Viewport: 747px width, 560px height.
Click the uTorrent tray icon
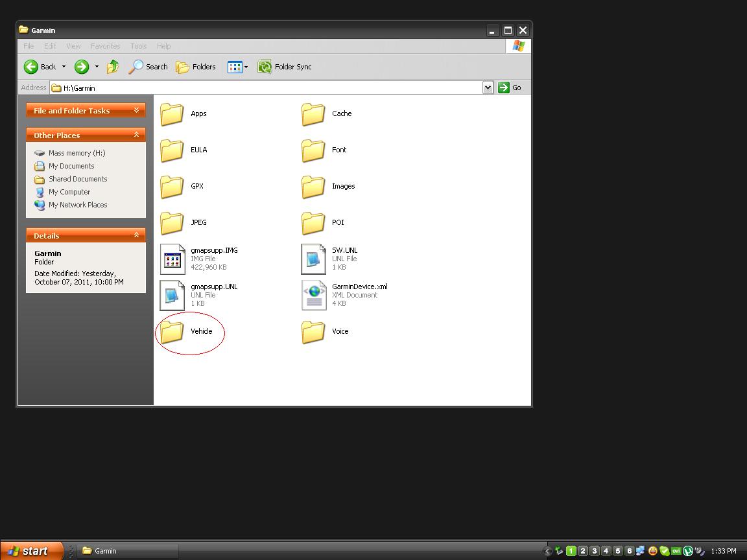pos(687,551)
